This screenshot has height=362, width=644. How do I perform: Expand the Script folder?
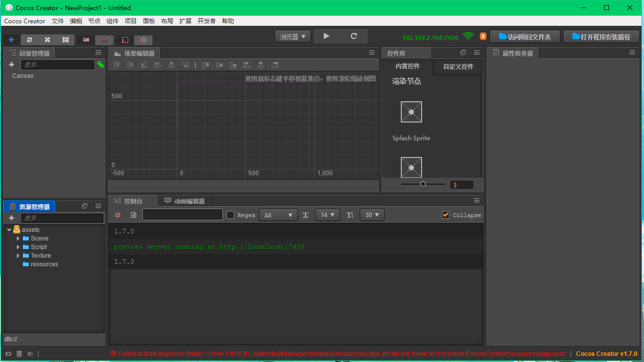point(18,247)
